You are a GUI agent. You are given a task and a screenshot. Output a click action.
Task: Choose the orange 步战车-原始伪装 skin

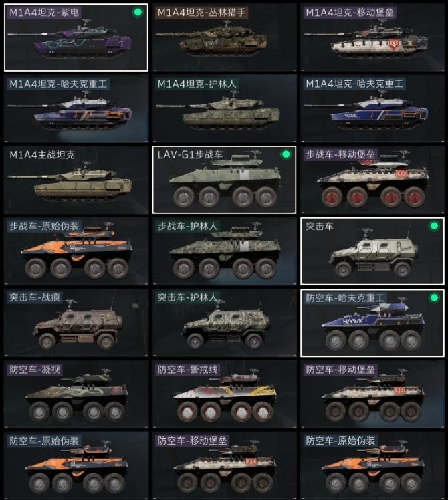tap(76, 251)
